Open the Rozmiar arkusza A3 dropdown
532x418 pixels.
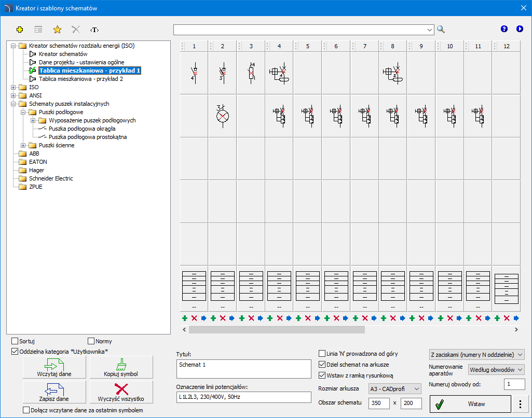click(x=394, y=388)
